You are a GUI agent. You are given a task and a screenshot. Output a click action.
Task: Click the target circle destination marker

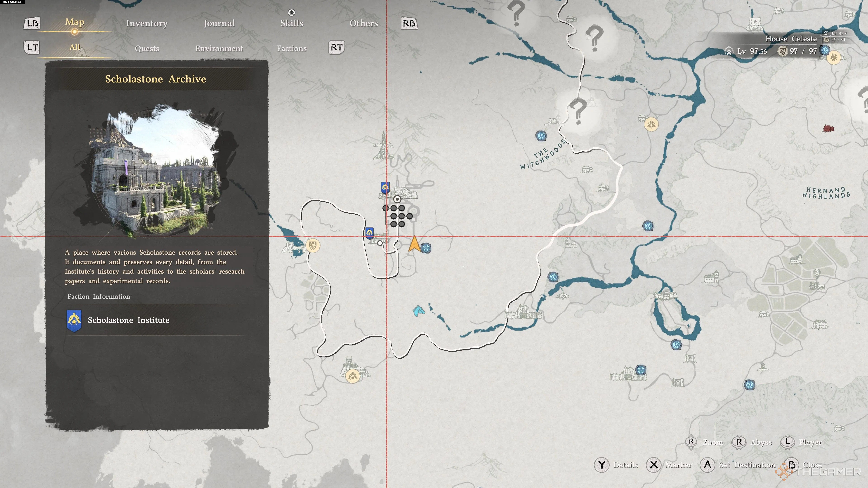click(x=397, y=199)
